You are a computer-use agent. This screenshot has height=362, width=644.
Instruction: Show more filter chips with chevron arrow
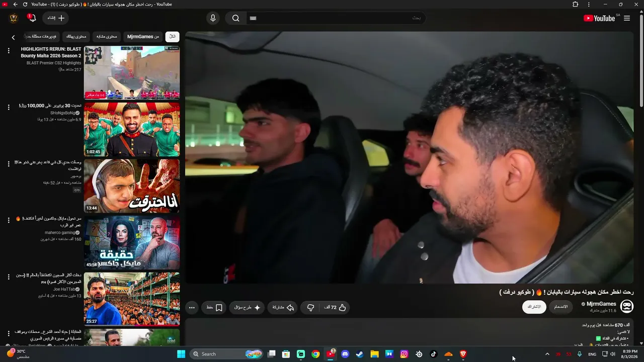(x=14, y=37)
